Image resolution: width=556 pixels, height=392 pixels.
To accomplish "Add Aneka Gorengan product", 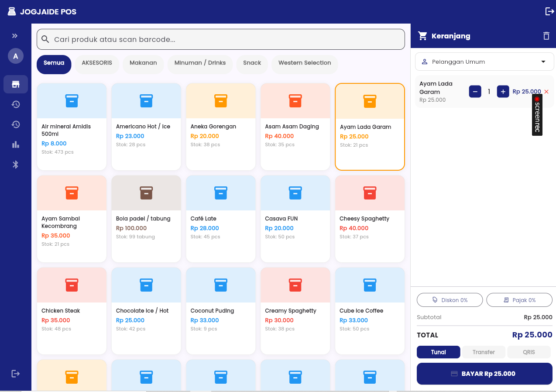I will point(221,127).
